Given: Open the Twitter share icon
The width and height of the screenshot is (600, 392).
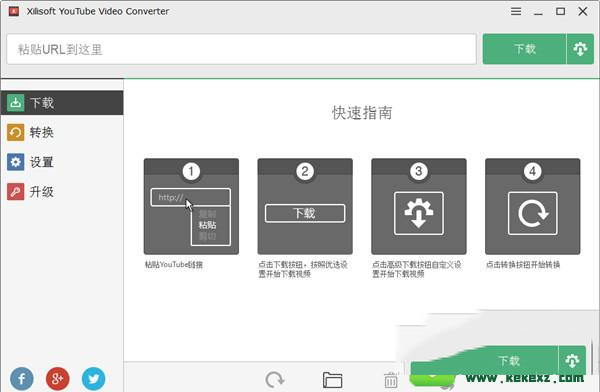Looking at the screenshot, I should click(93, 379).
